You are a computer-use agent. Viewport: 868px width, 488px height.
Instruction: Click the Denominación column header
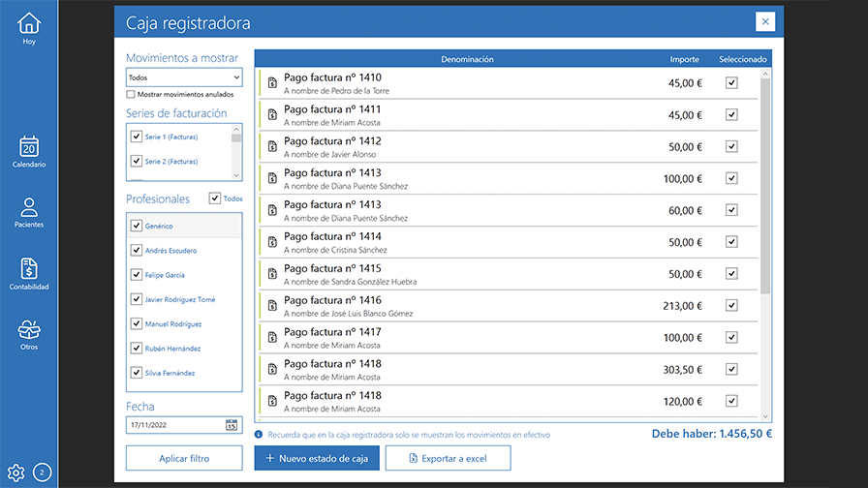(x=467, y=59)
